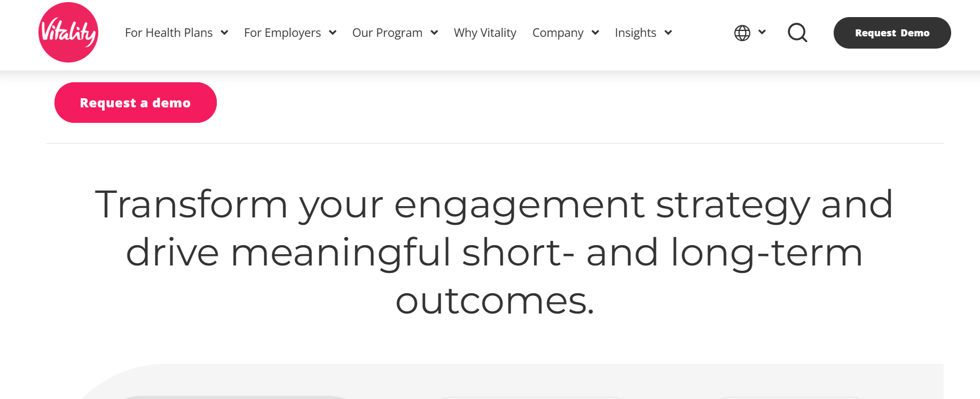Expand the For Employers chevron

pyautogui.click(x=333, y=33)
